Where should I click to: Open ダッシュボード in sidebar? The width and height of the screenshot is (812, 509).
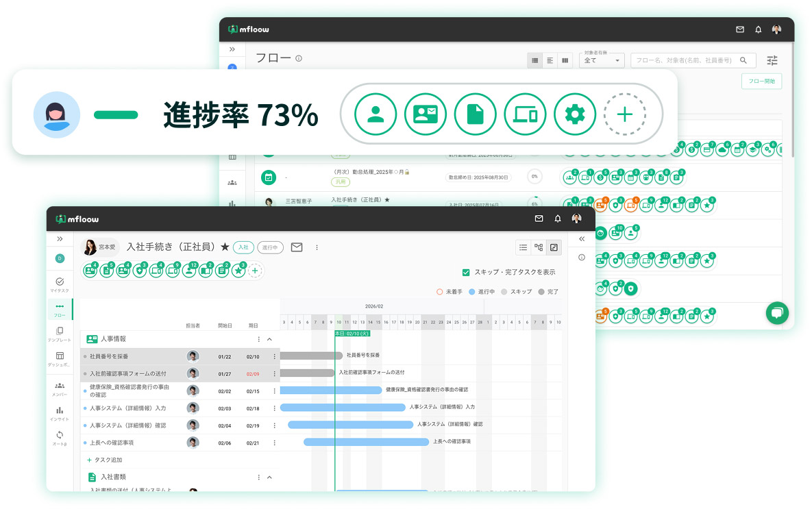[60, 359]
